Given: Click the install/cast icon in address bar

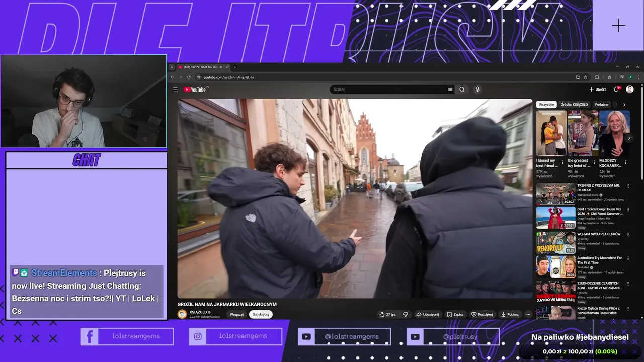Looking at the screenshot, I should (578, 77).
